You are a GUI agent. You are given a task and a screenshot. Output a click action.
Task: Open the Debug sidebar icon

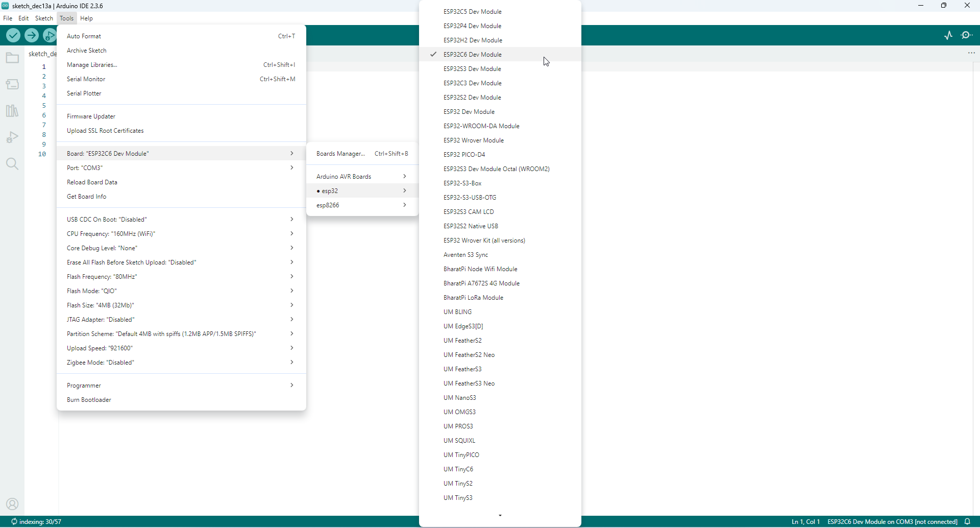click(12, 137)
